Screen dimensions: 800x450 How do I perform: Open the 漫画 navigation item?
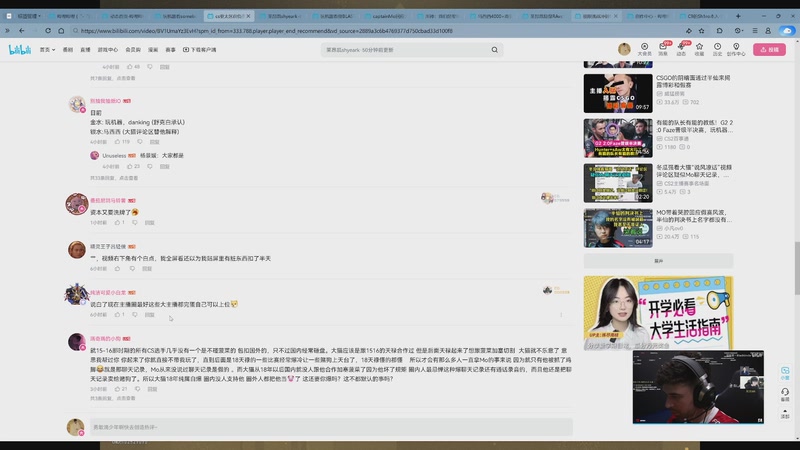[153, 50]
